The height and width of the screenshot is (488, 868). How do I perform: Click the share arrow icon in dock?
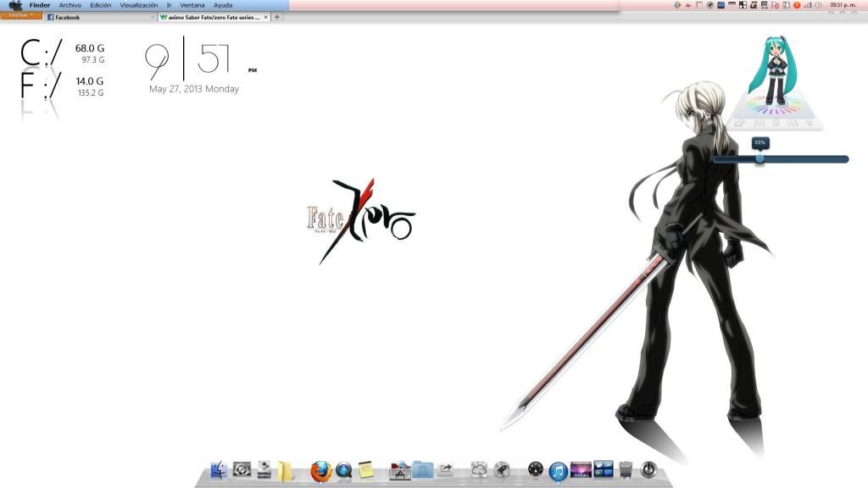(x=446, y=469)
